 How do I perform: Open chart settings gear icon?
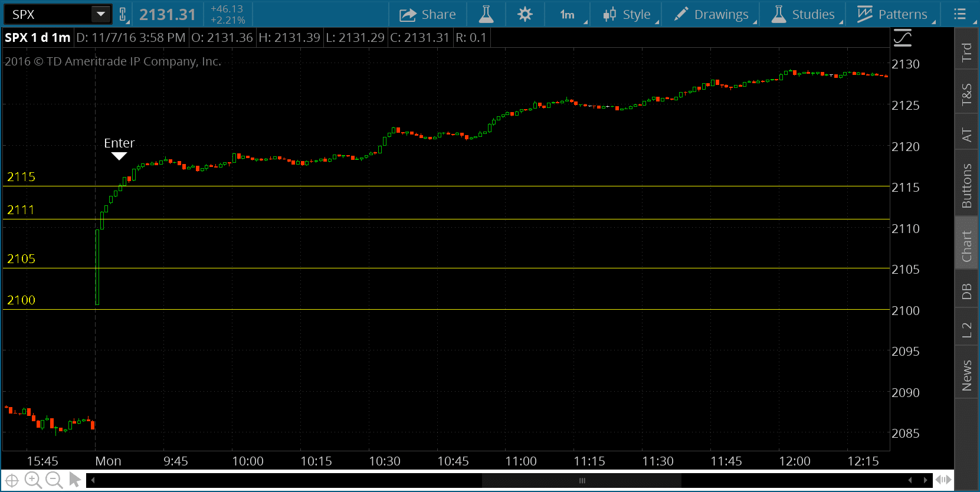tap(525, 14)
